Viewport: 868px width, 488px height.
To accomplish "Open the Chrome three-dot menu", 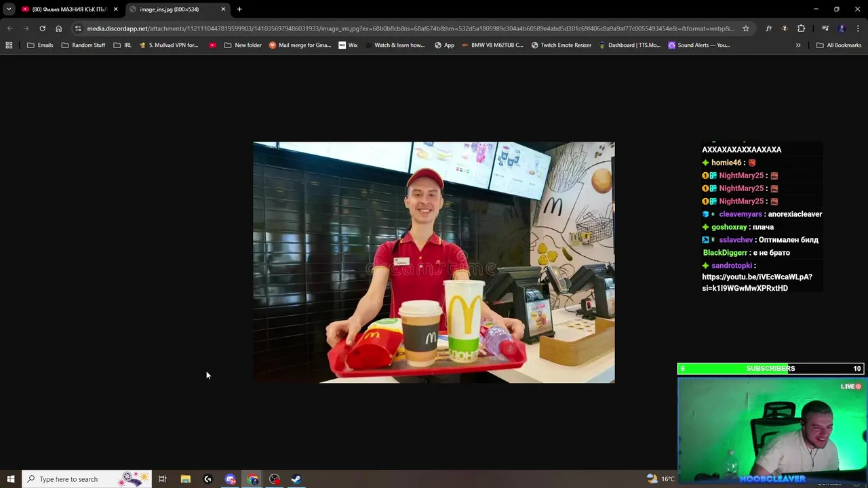I will pyautogui.click(x=859, y=28).
